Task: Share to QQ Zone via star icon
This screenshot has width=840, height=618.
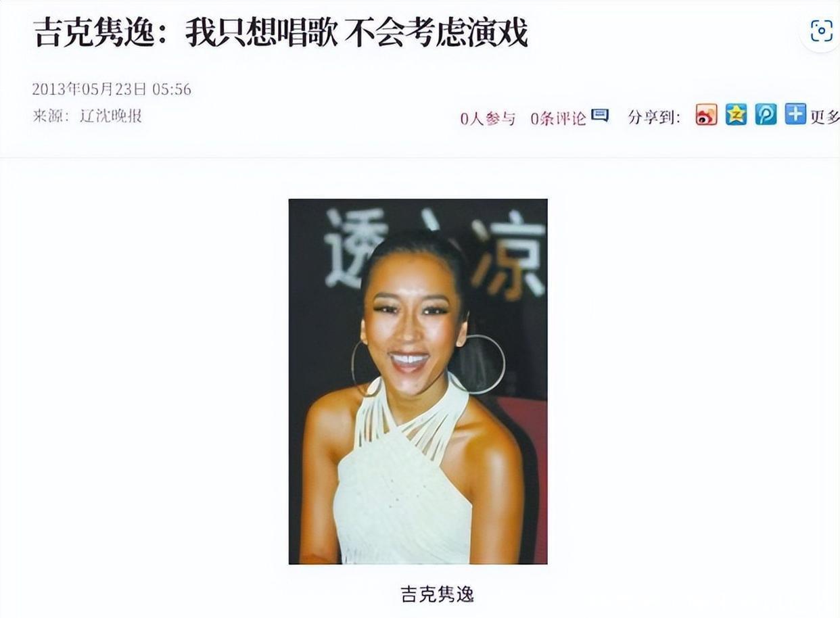Action: tap(736, 115)
